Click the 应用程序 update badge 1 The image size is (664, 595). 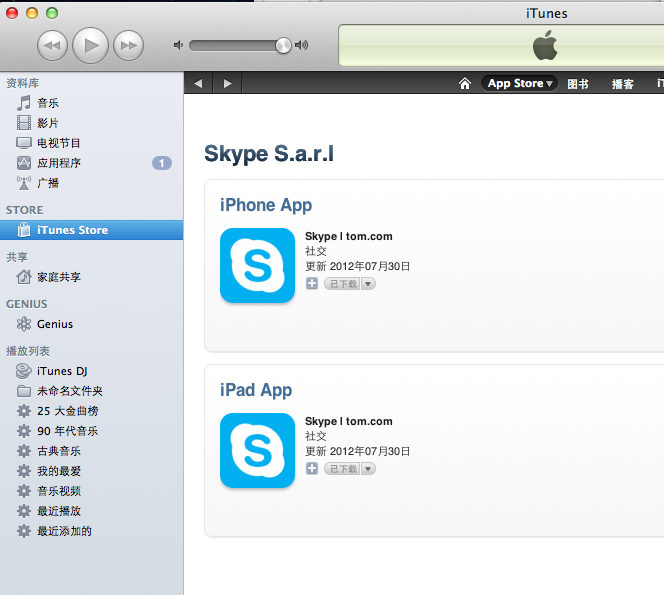click(x=162, y=163)
